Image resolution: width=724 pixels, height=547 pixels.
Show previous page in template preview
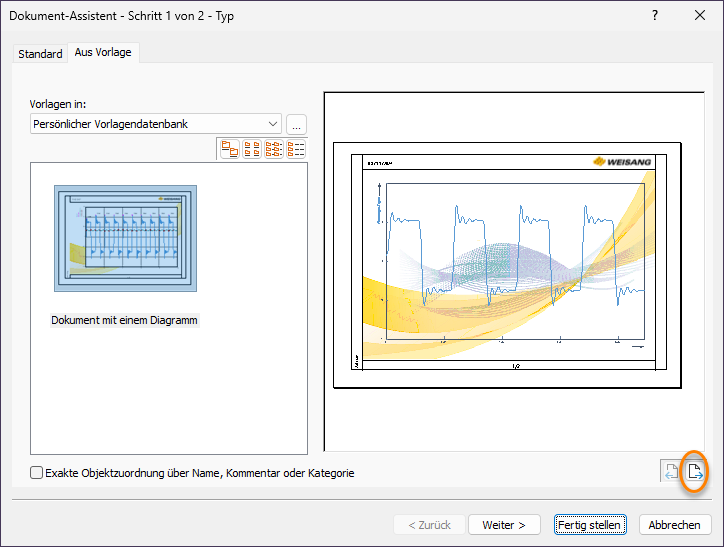671,471
